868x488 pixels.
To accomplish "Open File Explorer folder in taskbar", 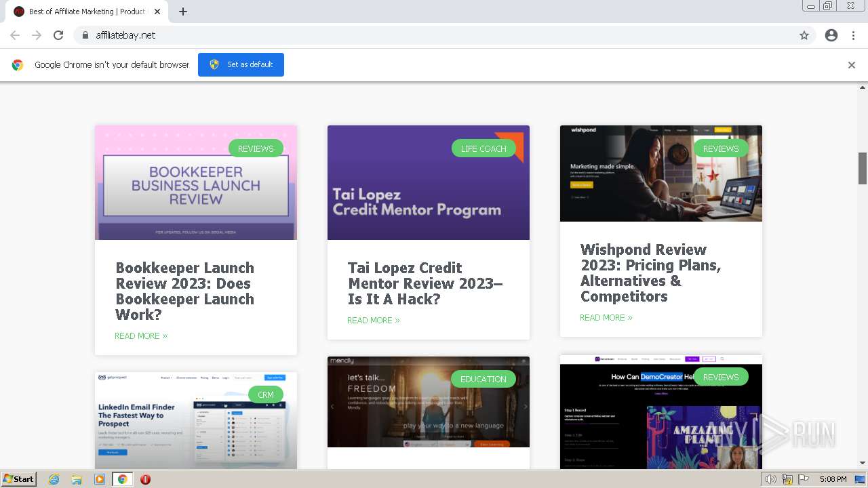I will 77,479.
